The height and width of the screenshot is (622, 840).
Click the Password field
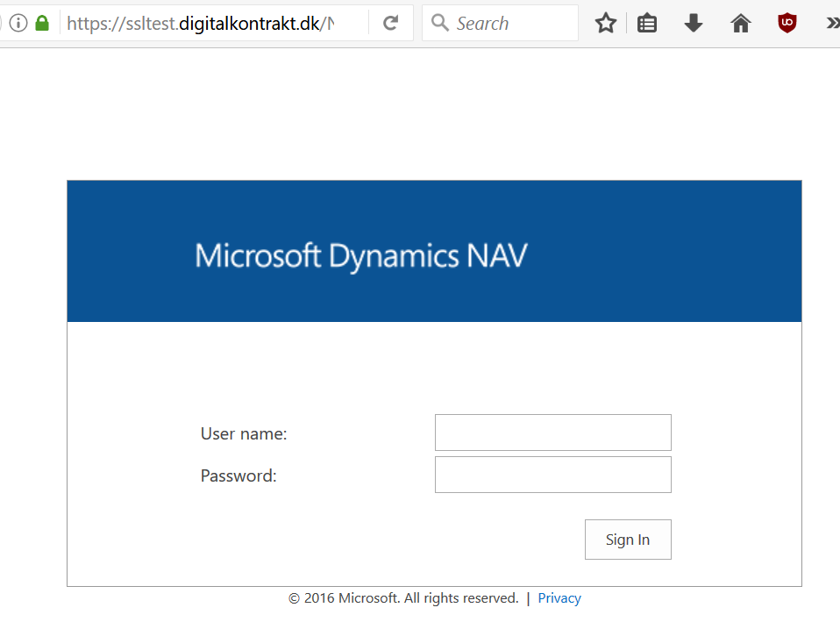[x=553, y=475]
